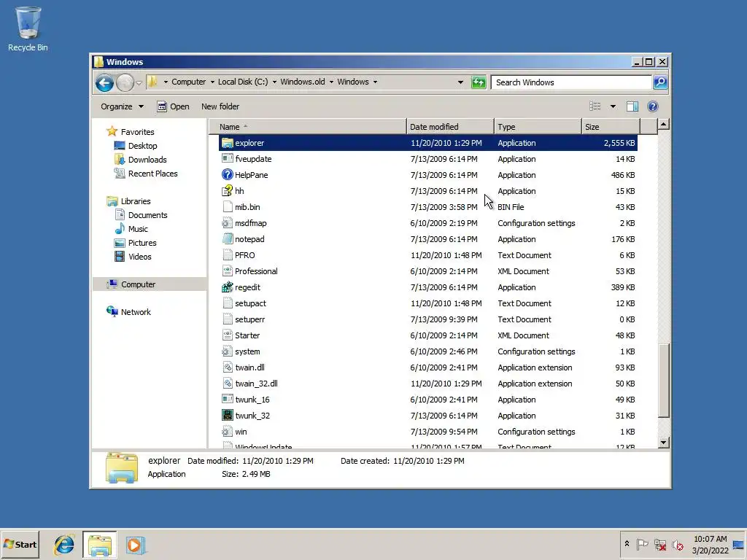Go back using the Back arrow button

tap(104, 82)
